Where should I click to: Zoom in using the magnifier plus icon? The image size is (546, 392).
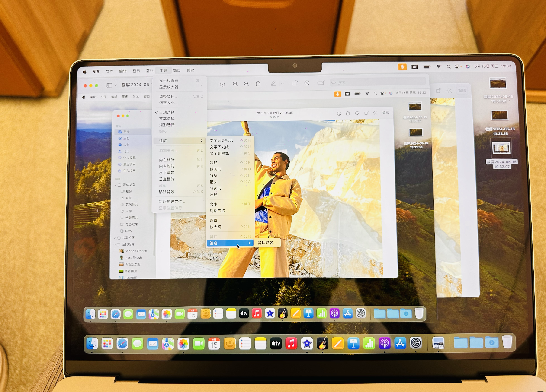[246, 84]
